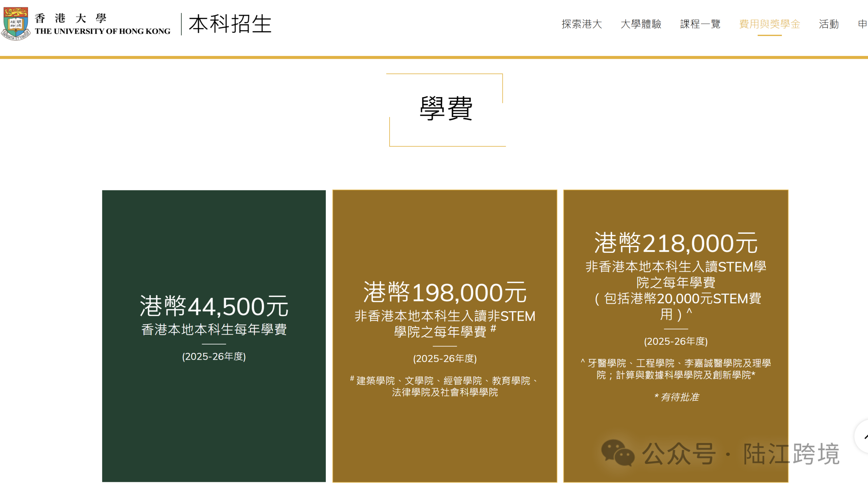The height and width of the screenshot is (489, 868).
Task: Click the HKU crest logo
Action: pyautogui.click(x=15, y=24)
